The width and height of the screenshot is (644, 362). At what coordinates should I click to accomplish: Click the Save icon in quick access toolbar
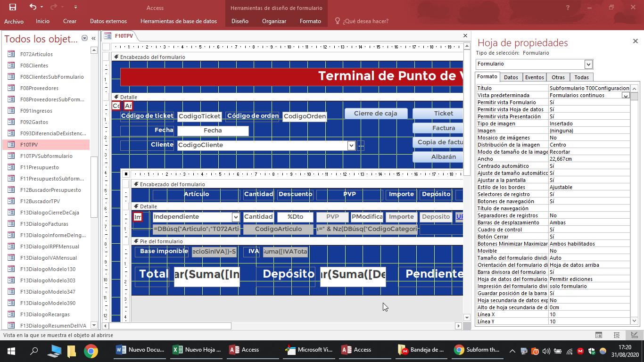[13, 7]
